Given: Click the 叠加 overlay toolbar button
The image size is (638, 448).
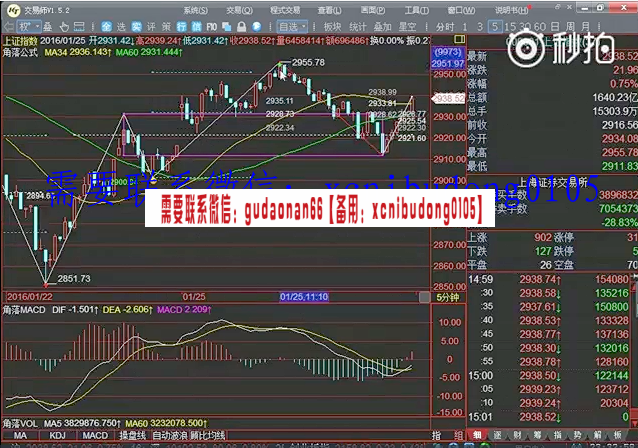Looking at the screenshot, I should click(382, 27).
